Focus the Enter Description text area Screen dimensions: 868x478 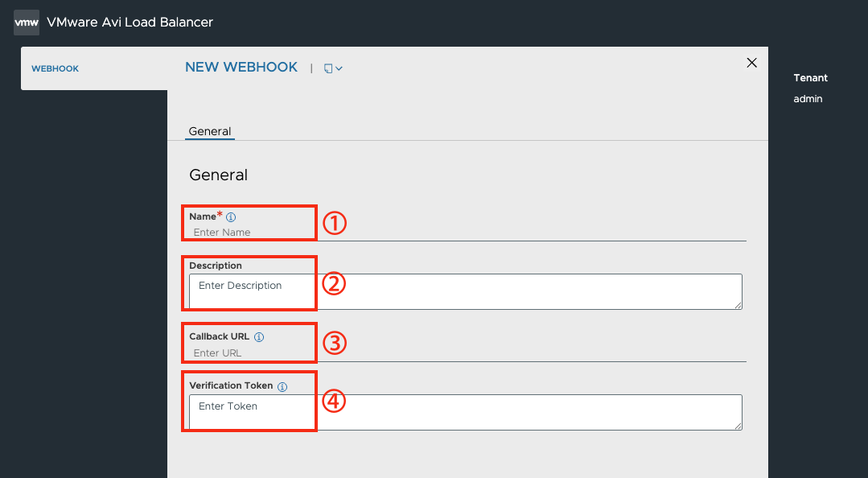[466, 291]
